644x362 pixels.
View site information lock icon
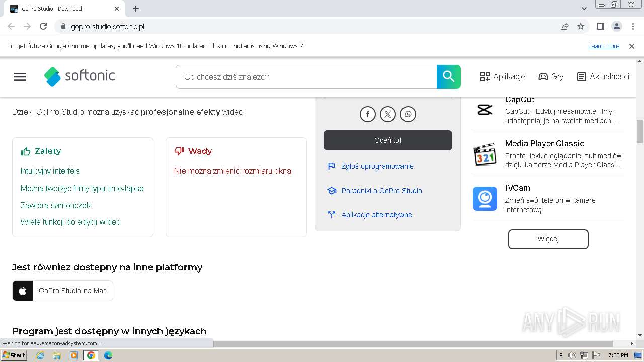click(63, 26)
